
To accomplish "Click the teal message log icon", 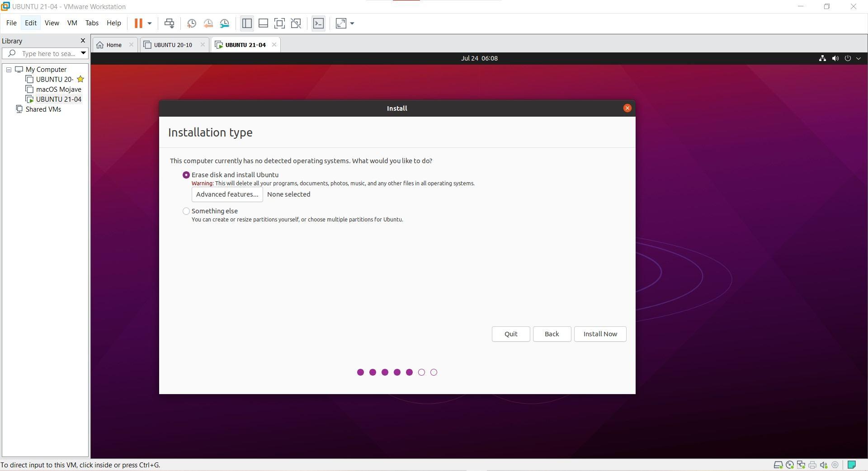I will [x=852, y=465].
